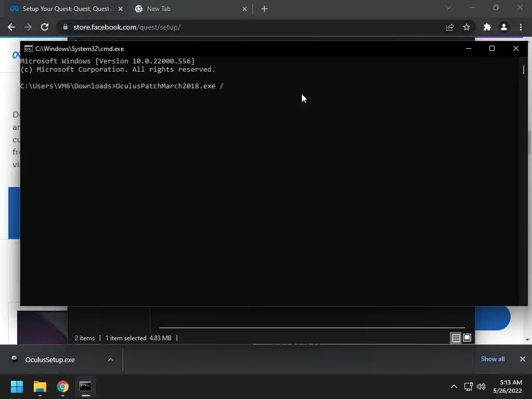Click Show all downloads link
Viewport: 532px width, 399px height.
(493, 359)
